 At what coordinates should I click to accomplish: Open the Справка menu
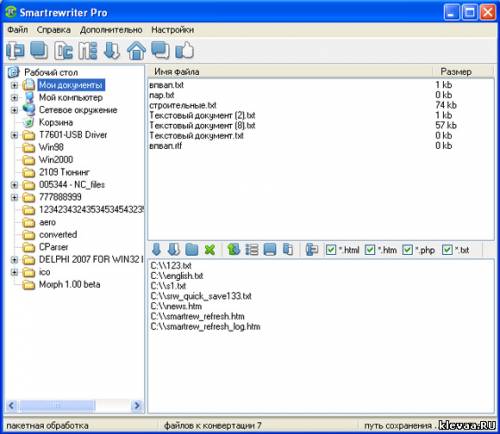[54, 30]
